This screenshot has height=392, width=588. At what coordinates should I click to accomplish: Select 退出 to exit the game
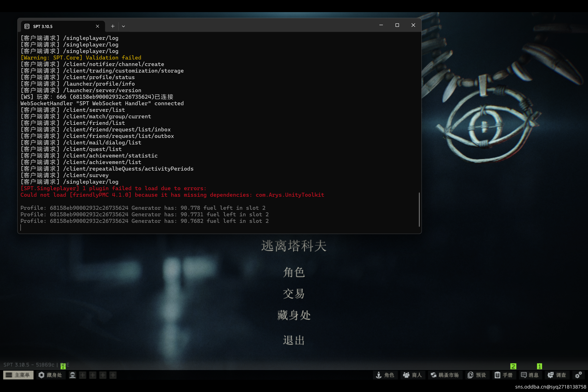[294, 340]
